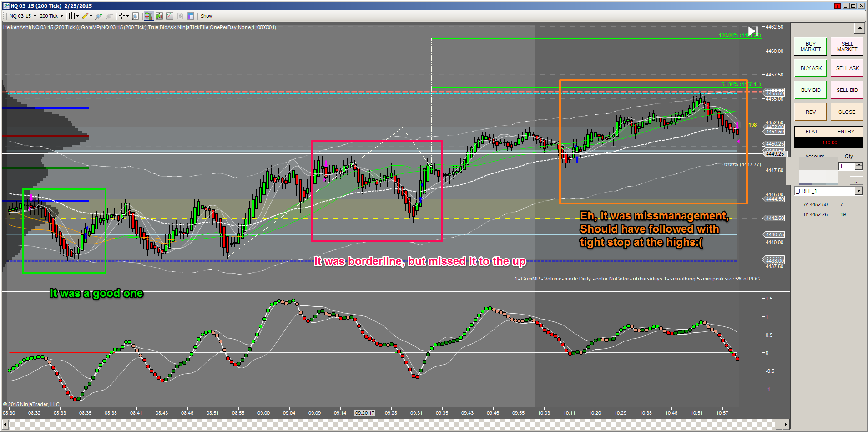The height and width of the screenshot is (432, 868).
Task: Click the Qty input field
Action: pos(847,167)
